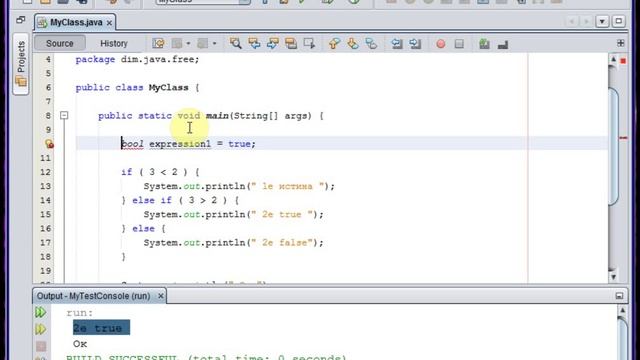Image resolution: width=640 pixels, height=360 pixels.
Task: Find next occurrence toolbar icon
Action: tap(272, 43)
